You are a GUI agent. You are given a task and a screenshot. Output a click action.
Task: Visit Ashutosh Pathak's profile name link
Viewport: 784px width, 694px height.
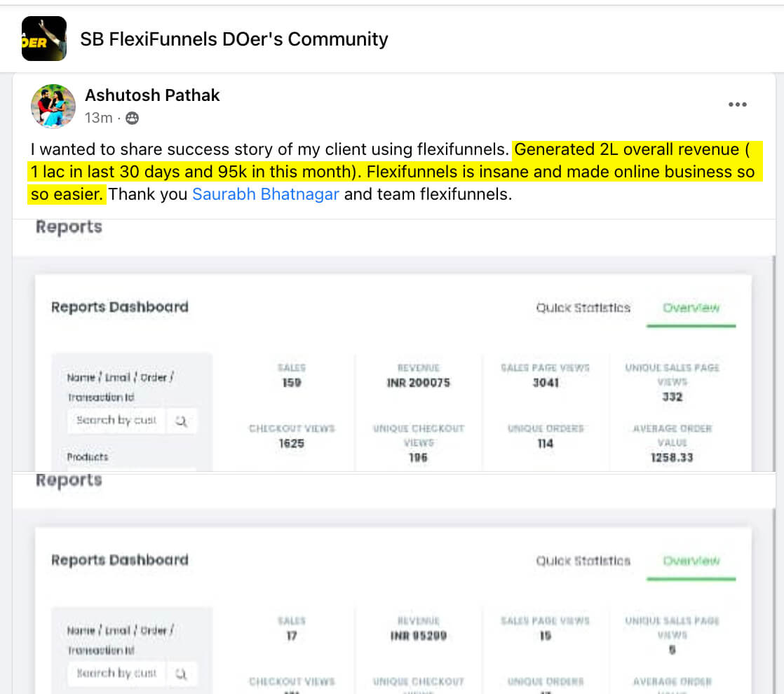(x=152, y=95)
